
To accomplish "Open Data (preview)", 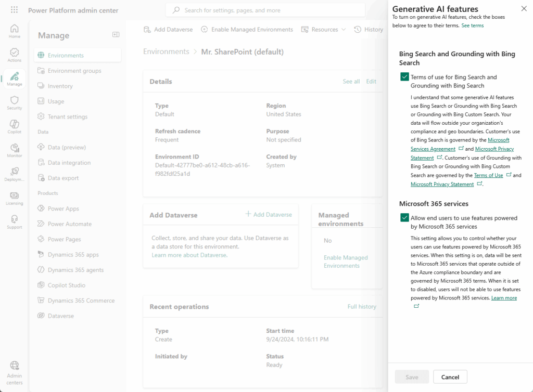I will coord(78,147).
